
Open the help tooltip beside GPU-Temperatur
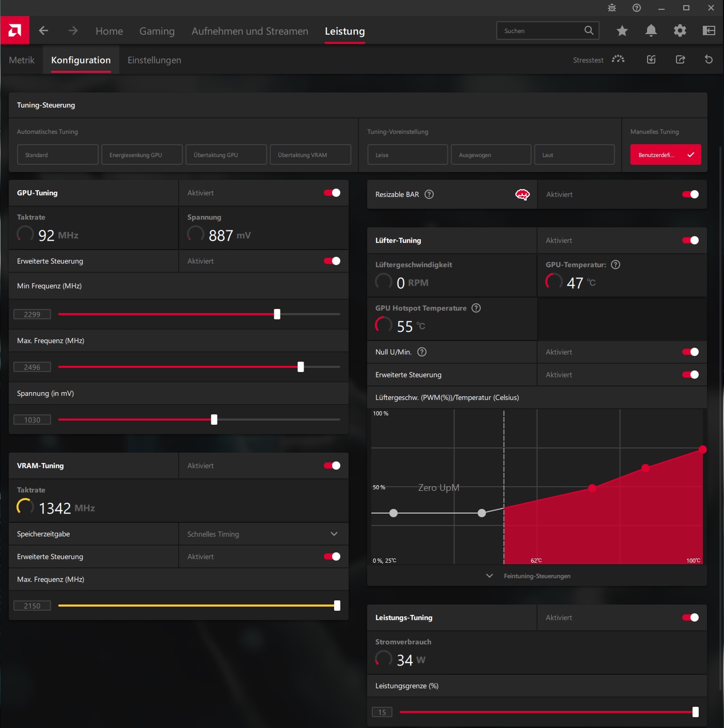coord(615,264)
